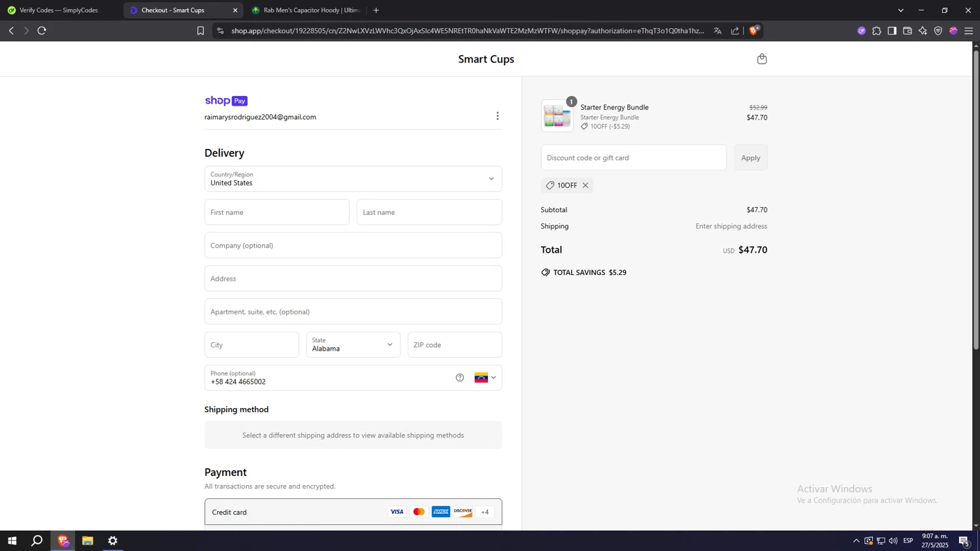The height and width of the screenshot is (551, 980).
Task: Open Settings gear in taskbar
Action: [113, 541]
